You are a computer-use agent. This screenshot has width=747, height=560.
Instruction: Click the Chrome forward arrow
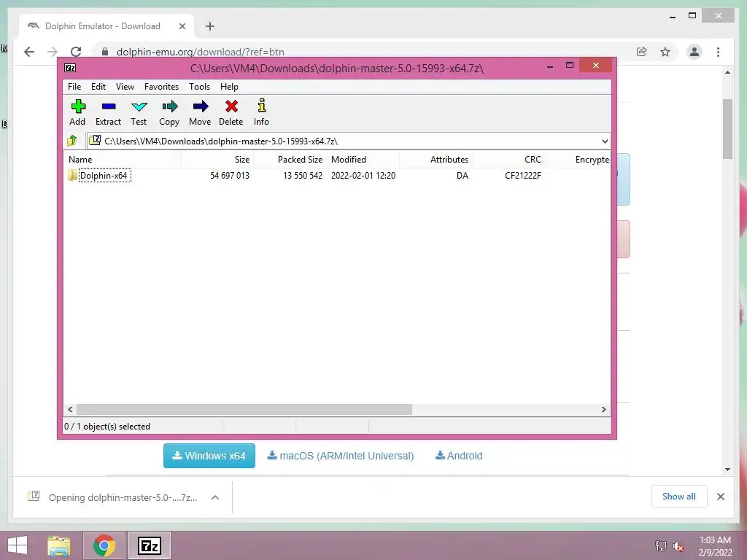click(53, 52)
